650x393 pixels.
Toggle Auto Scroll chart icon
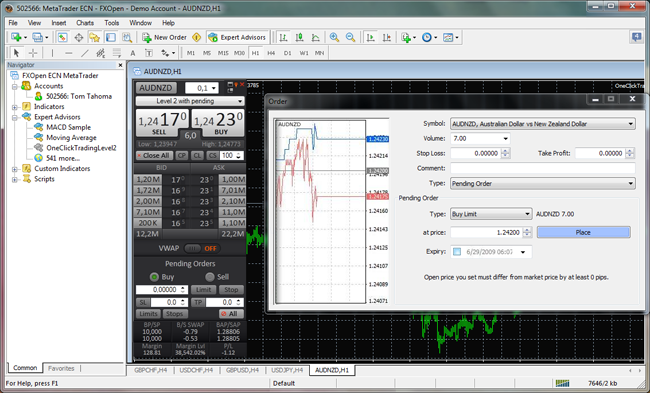371,37
